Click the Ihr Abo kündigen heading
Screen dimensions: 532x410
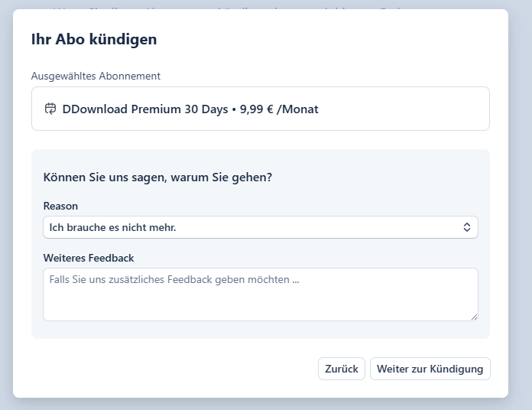pyautogui.click(x=94, y=39)
